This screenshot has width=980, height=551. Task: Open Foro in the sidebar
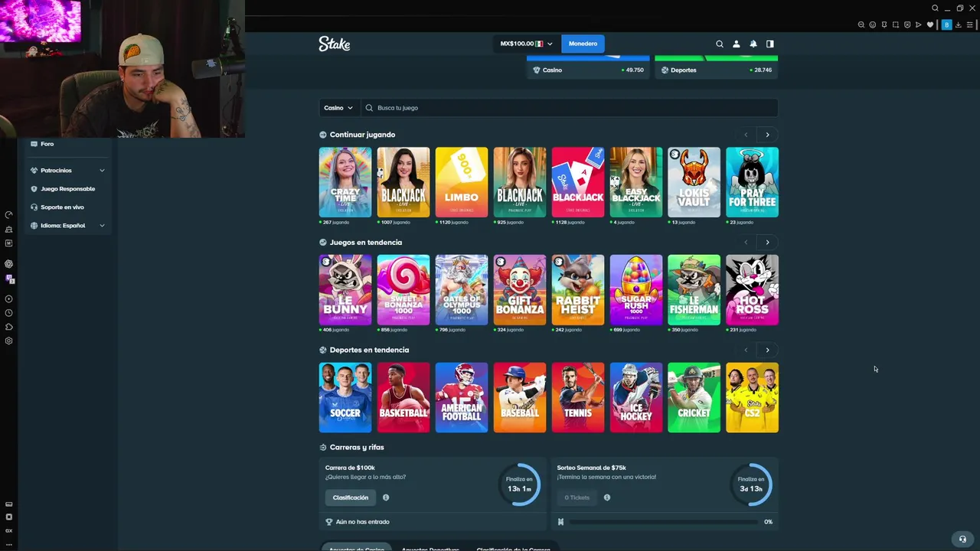point(47,144)
